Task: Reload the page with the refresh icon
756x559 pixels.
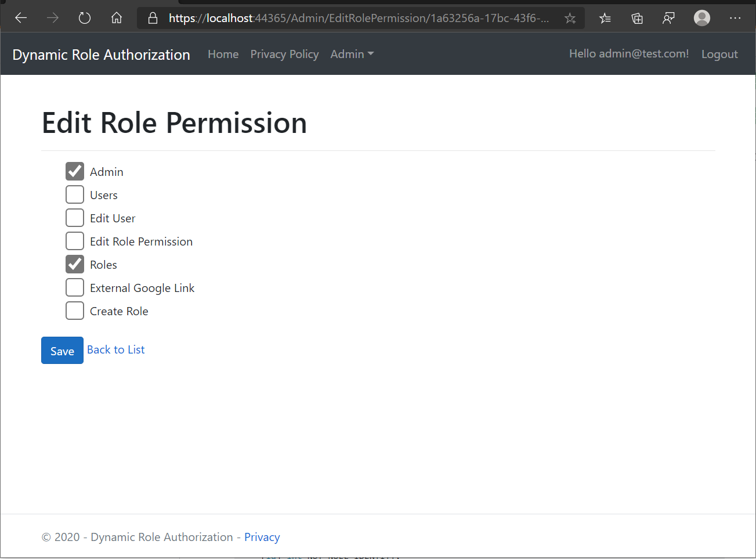Action: 85,18
